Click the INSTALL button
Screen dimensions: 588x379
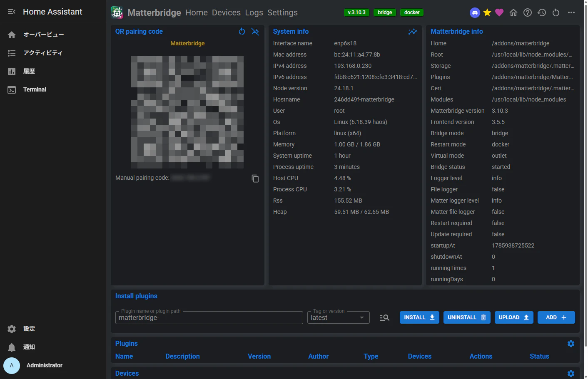(419, 317)
